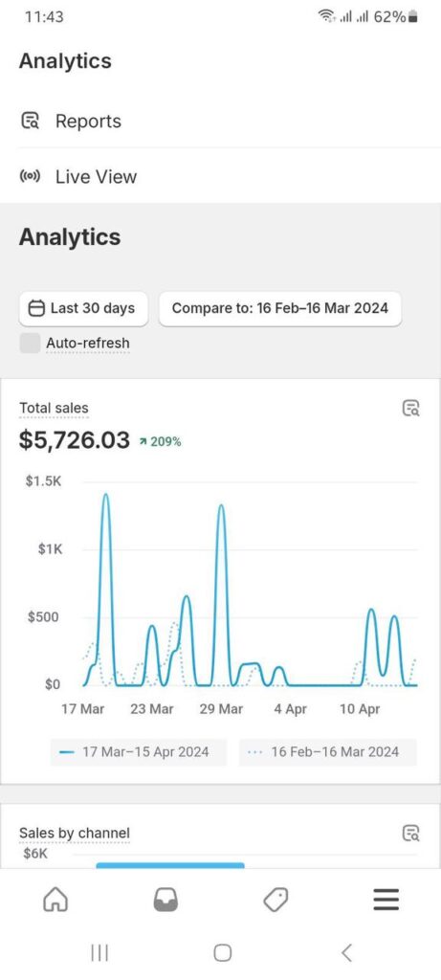Enable the Auto-refresh checkbox
441x980 pixels.
point(30,344)
